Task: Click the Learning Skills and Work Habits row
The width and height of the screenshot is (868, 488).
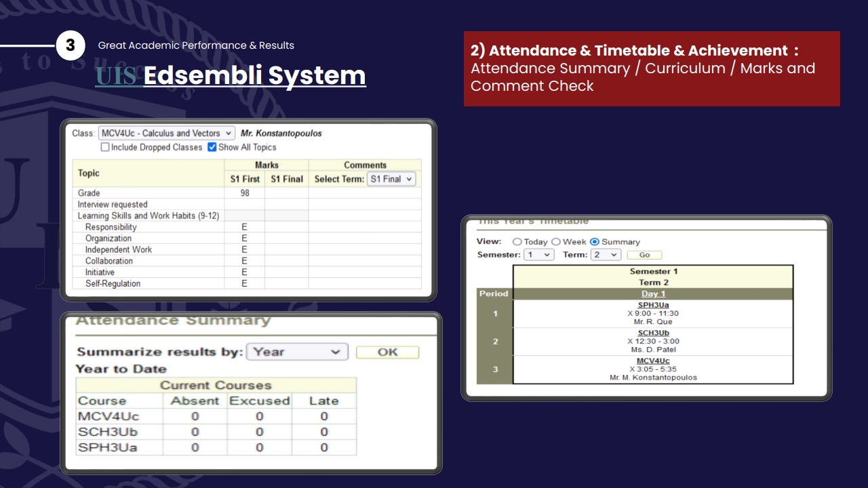Action: click(x=247, y=216)
